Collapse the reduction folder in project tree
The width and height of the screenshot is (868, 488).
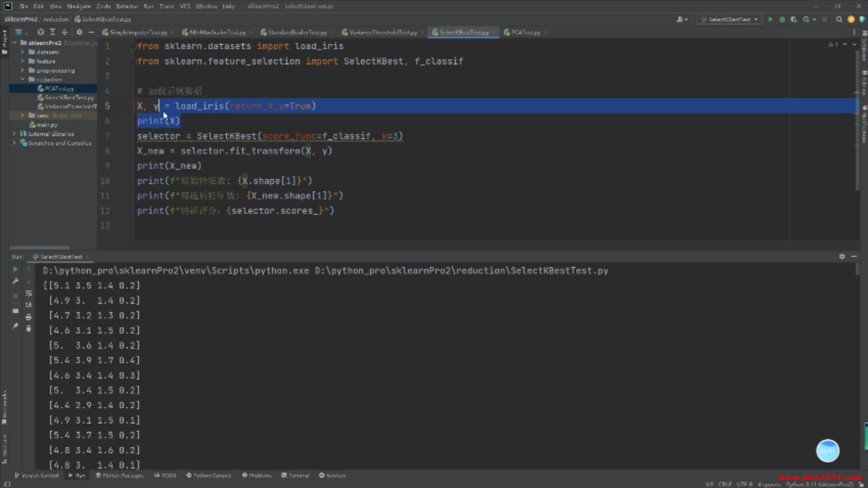point(22,79)
